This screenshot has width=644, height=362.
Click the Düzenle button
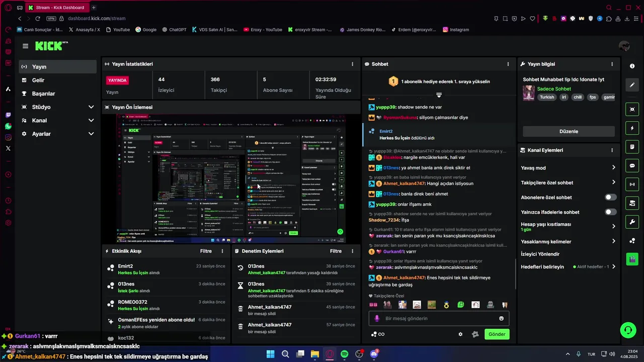coord(569,131)
